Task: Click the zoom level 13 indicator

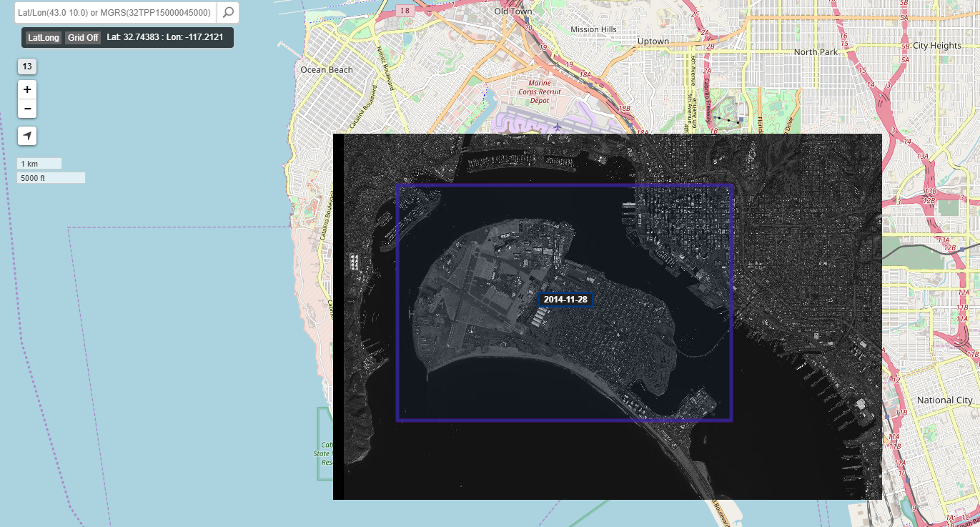Action: pos(27,67)
